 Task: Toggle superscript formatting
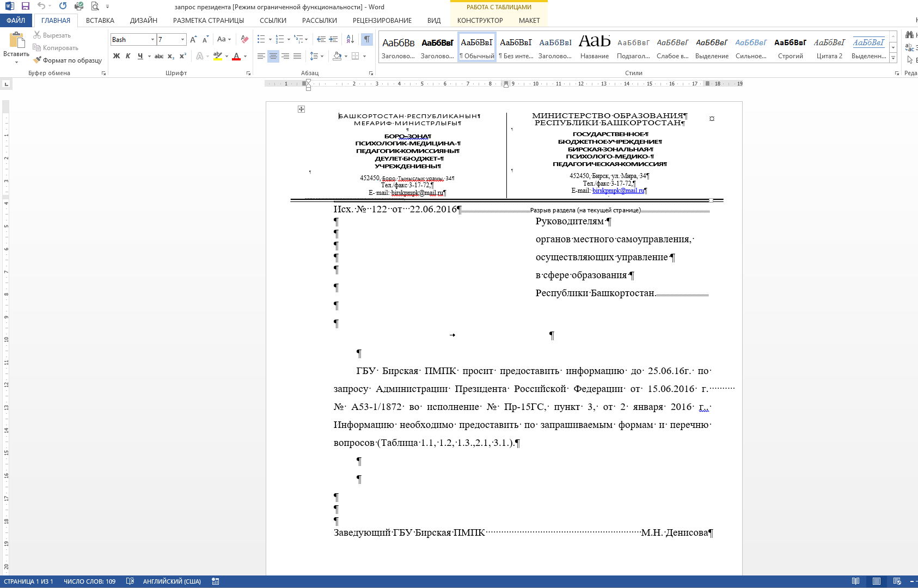tap(183, 56)
